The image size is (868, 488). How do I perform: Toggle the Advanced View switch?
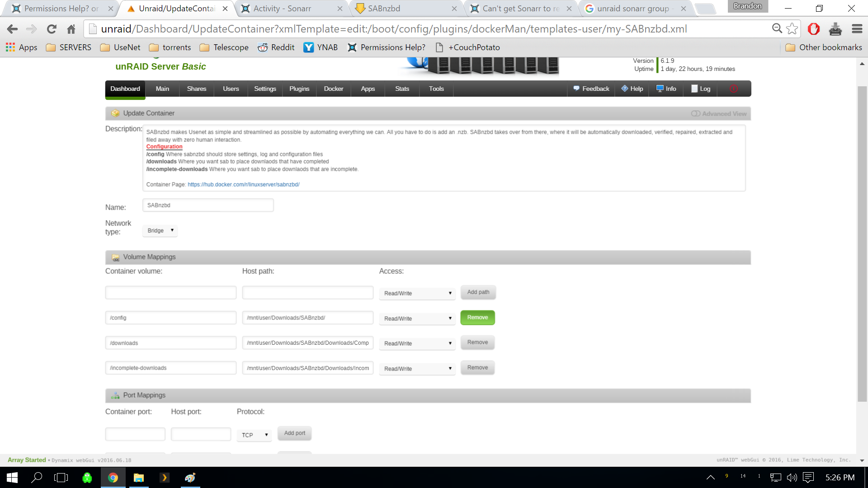click(696, 114)
